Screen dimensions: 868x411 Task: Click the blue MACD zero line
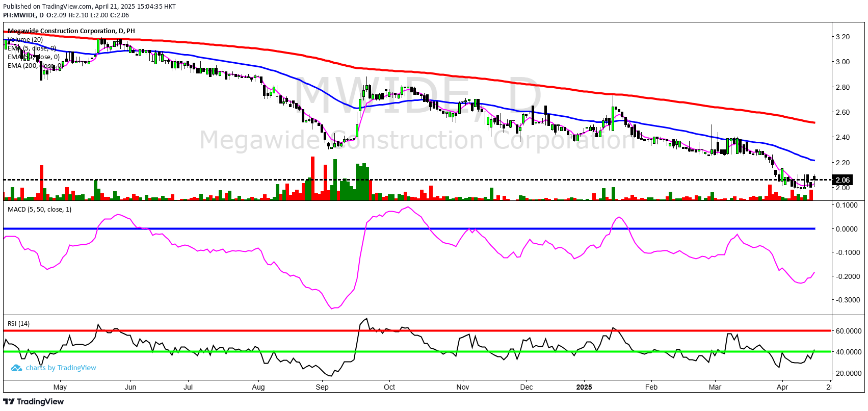coord(409,228)
